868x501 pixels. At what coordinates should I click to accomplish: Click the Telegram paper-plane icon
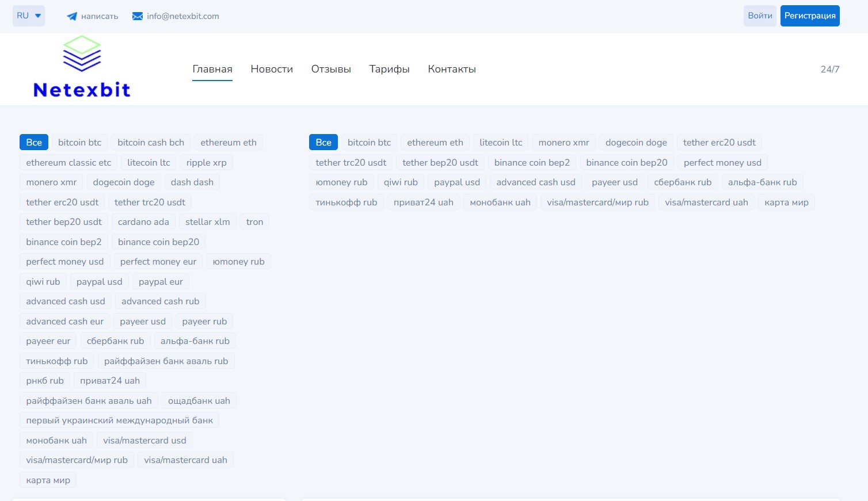(x=72, y=16)
